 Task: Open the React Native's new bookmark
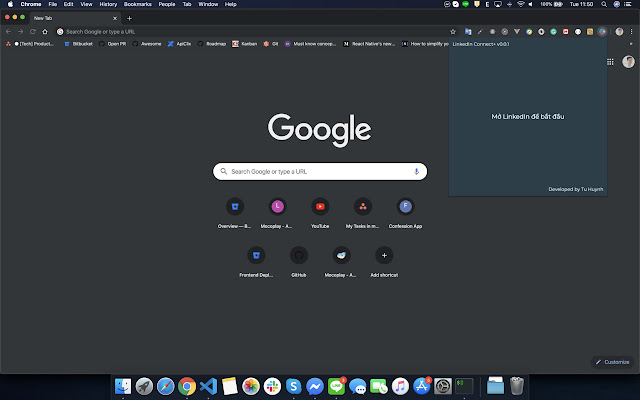(369, 44)
